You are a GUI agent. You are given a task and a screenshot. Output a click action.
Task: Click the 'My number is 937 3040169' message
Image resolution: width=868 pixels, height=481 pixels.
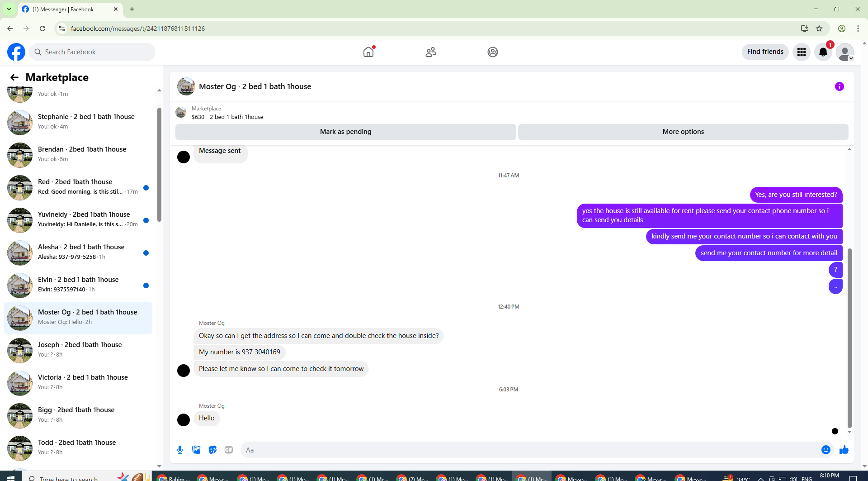point(240,352)
